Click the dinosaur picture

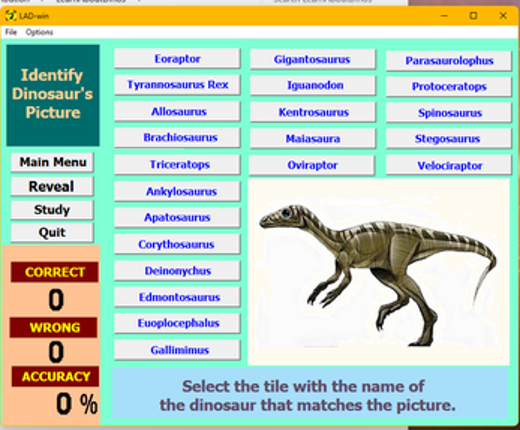click(378, 272)
